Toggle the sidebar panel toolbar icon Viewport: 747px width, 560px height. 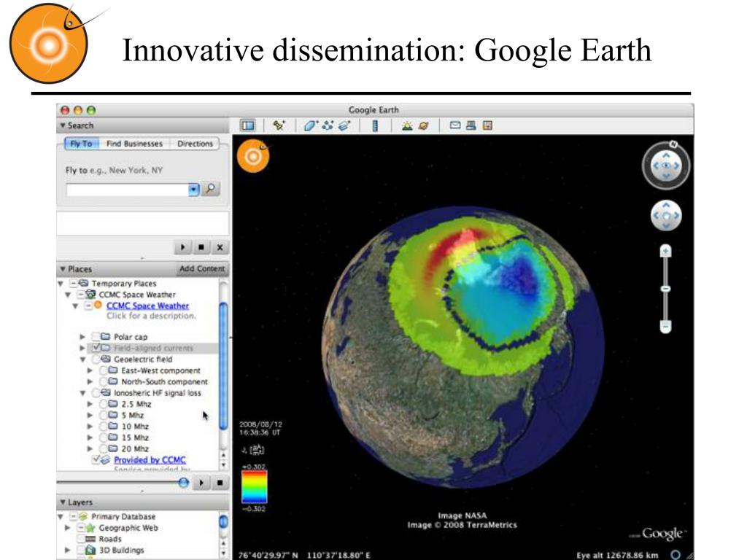pyautogui.click(x=248, y=125)
